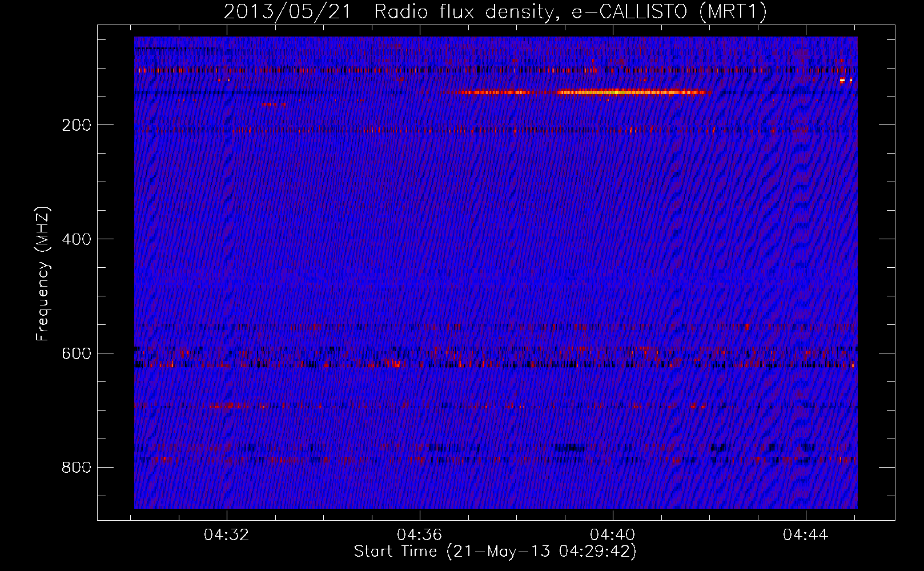The height and width of the screenshot is (571, 924).
Task: Click the 'Start Time (21-May-13 04:29:42)' label
Action: [495, 552]
